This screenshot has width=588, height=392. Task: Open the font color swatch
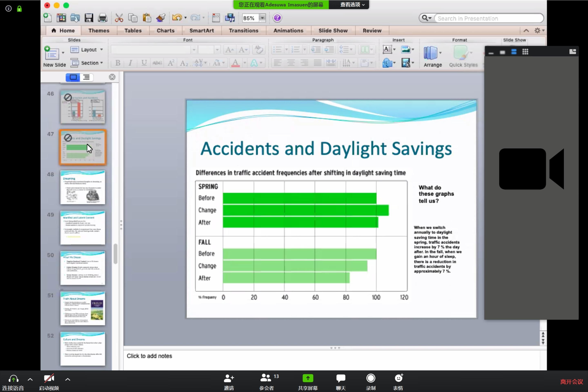pyautogui.click(x=235, y=63)
